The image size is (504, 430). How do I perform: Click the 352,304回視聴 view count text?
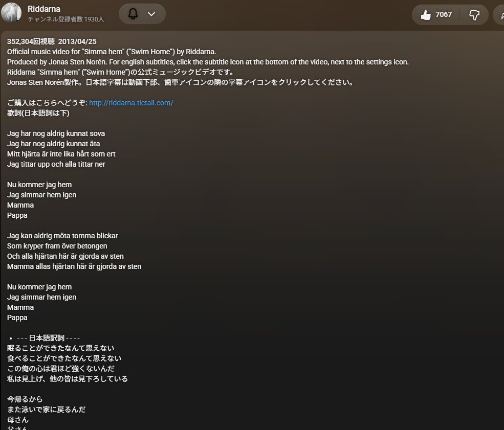coord(31,41)
